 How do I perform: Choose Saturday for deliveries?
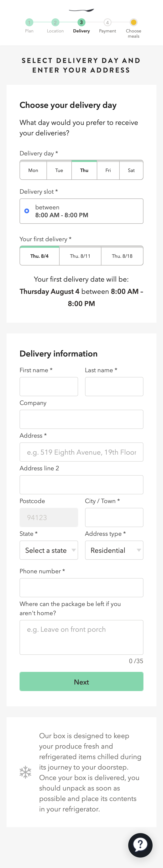[x=131, y=170]
